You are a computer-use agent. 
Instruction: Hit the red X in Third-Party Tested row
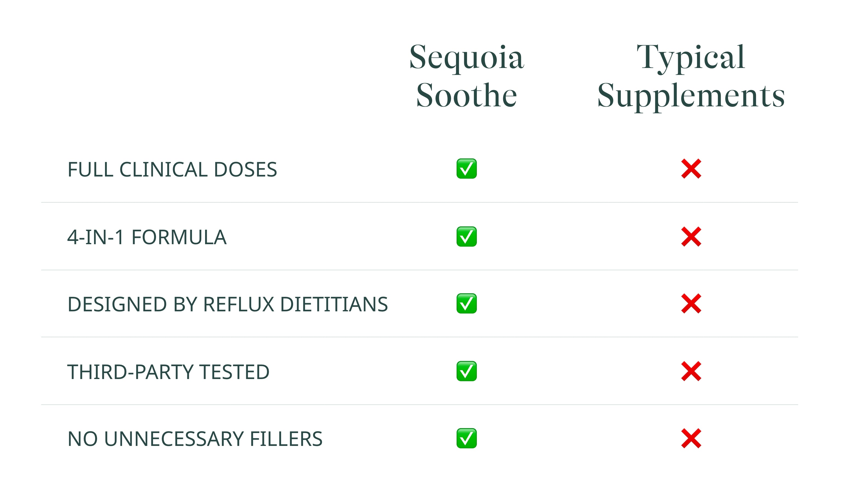[x=691, y=371]
